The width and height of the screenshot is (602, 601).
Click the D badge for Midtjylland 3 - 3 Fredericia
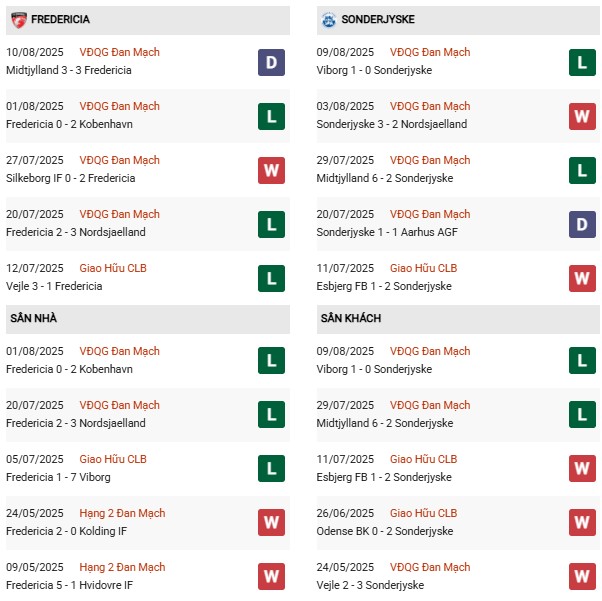tap(271, 62)
